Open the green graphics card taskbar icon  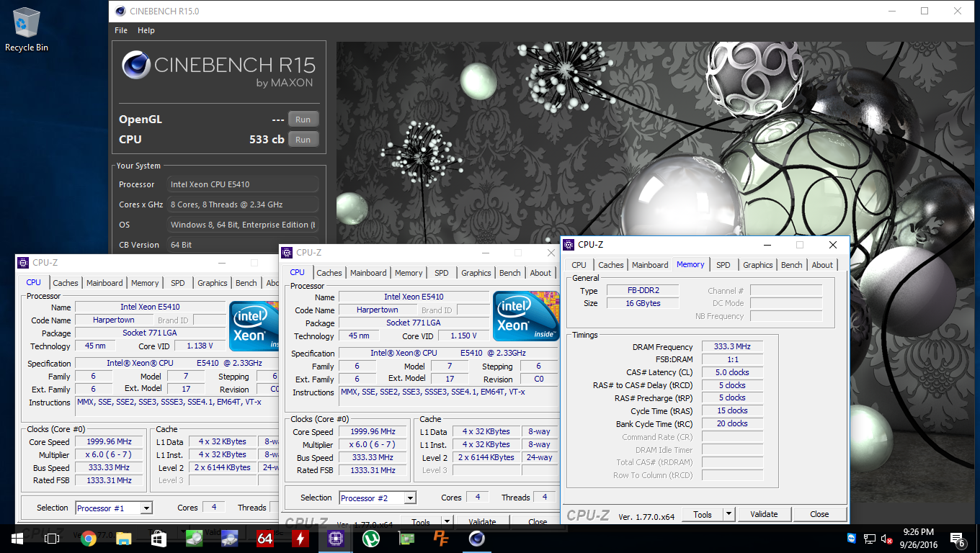click(x=406, y=538)
